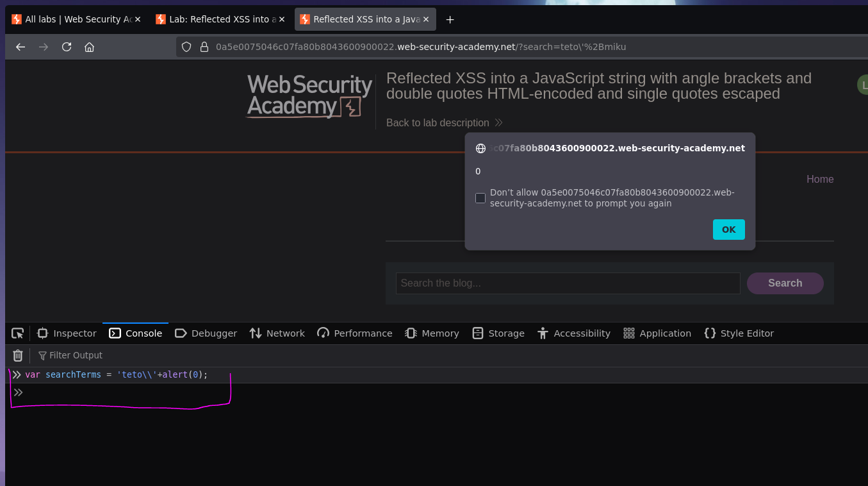Click the Search button
The height and width of the screenshot is (486, 868).
(785, 283)
